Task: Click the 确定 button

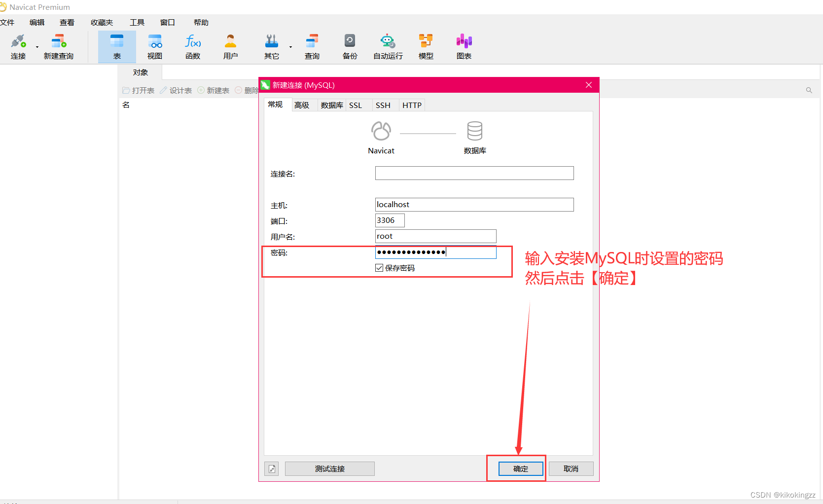Action: pos(521,468)
